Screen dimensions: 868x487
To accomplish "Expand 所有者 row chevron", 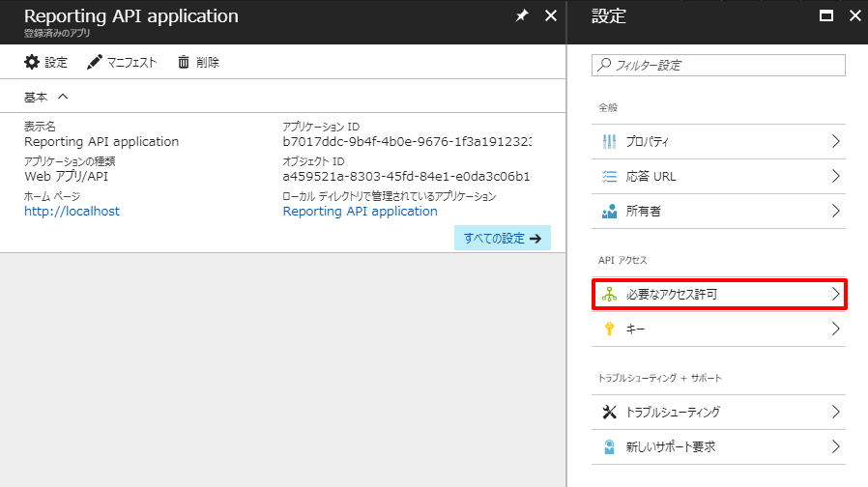I will (x=836, y=212).
